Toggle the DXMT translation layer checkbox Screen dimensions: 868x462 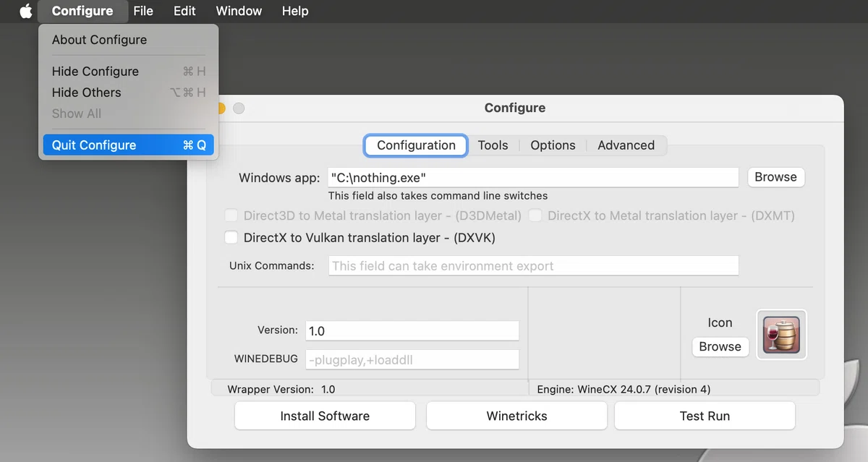[535, 215]
